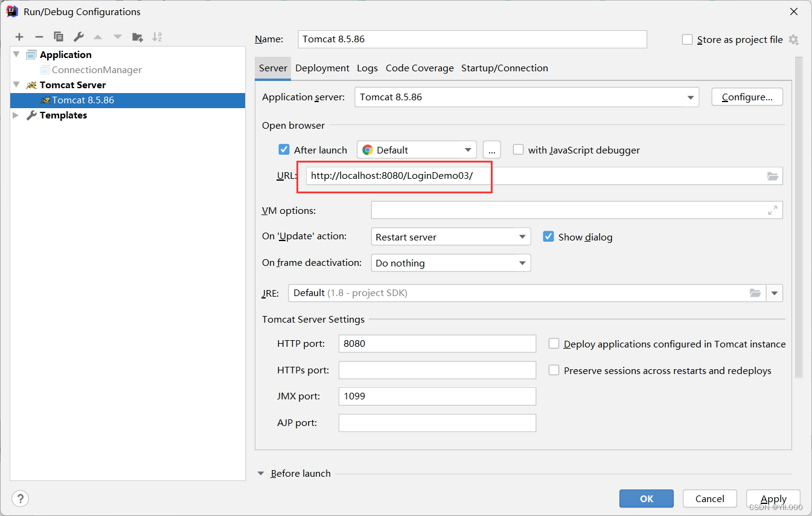Click the Cancel button

[x=710, y=498]
